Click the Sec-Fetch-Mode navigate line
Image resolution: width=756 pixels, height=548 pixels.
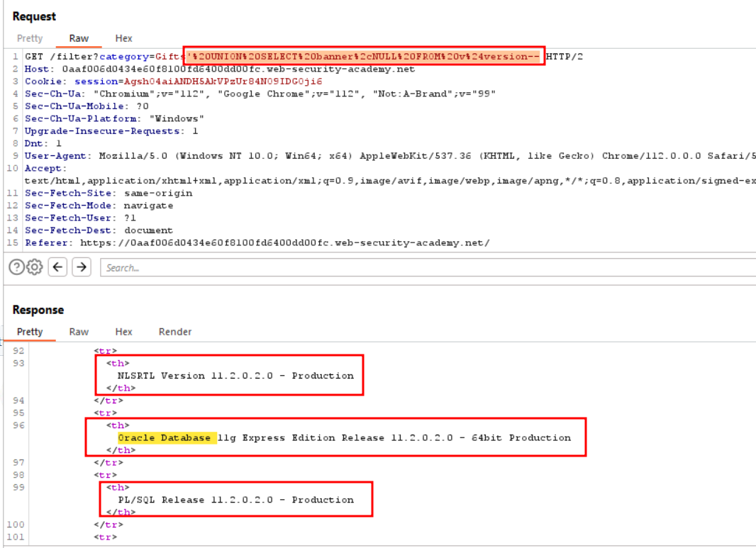coord(99,206)
